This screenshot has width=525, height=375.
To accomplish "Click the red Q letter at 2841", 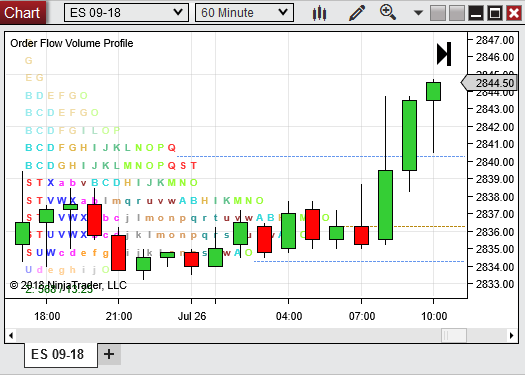I will pos(171,148).
